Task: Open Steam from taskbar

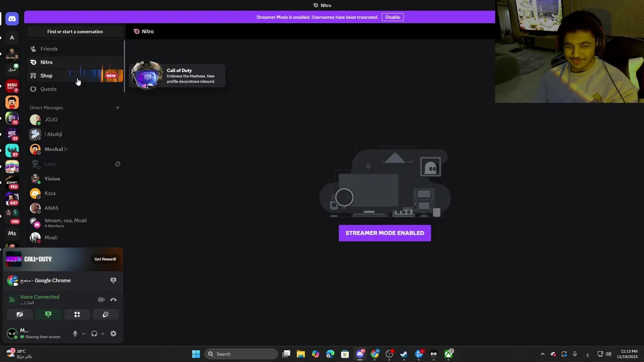Action: coord(404,354)
